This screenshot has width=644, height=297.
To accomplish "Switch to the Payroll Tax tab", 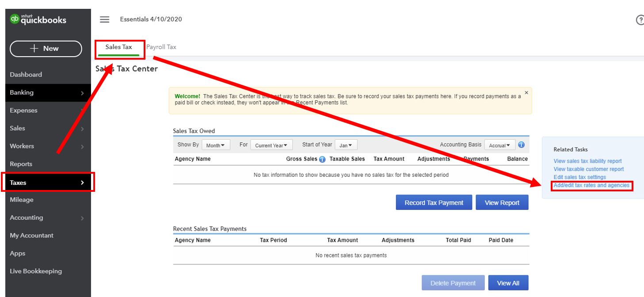I will pyautogui.click(x=161, y=47).
